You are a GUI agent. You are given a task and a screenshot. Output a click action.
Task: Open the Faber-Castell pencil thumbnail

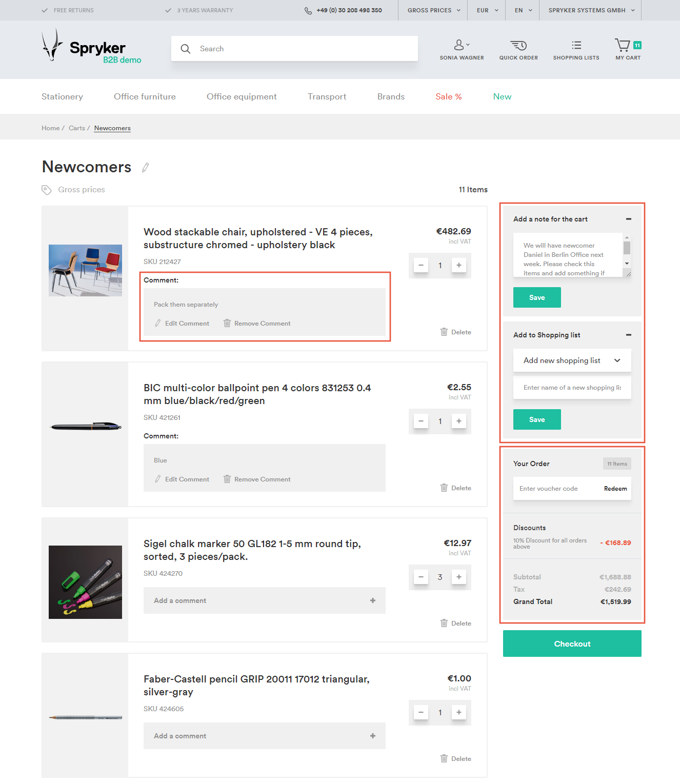85,717
